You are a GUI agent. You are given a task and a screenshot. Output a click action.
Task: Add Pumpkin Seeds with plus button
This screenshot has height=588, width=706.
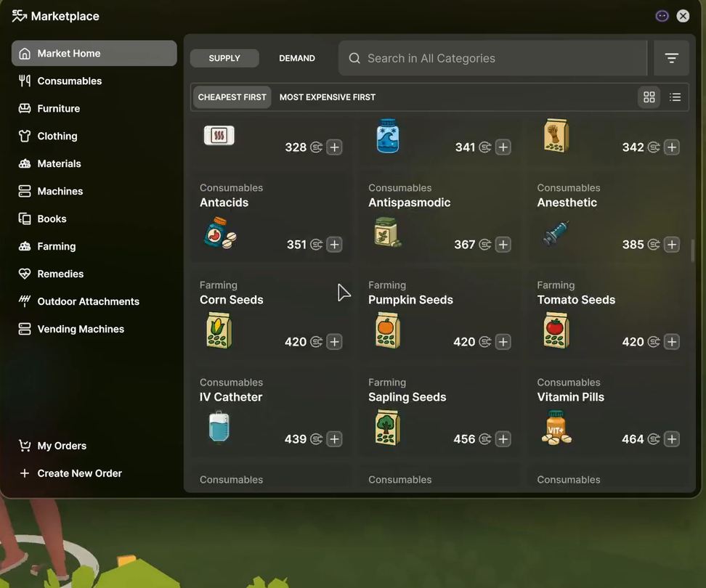pos(503,341)
